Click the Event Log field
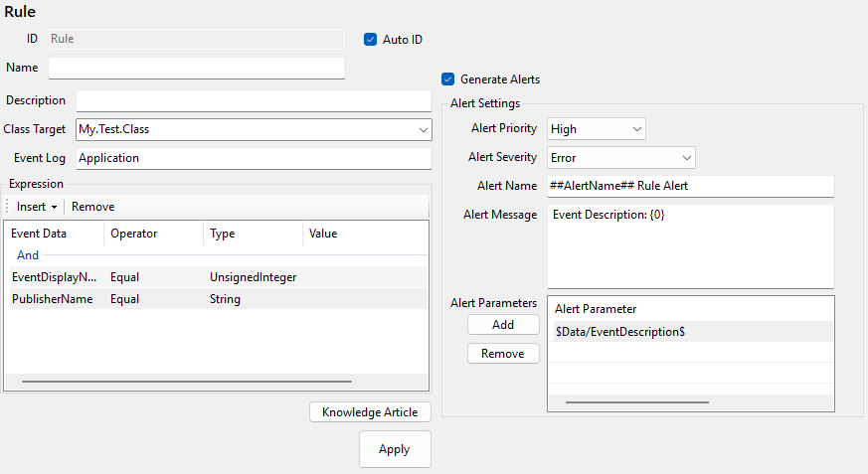The image size is (868, 474). tap(254, 158)
